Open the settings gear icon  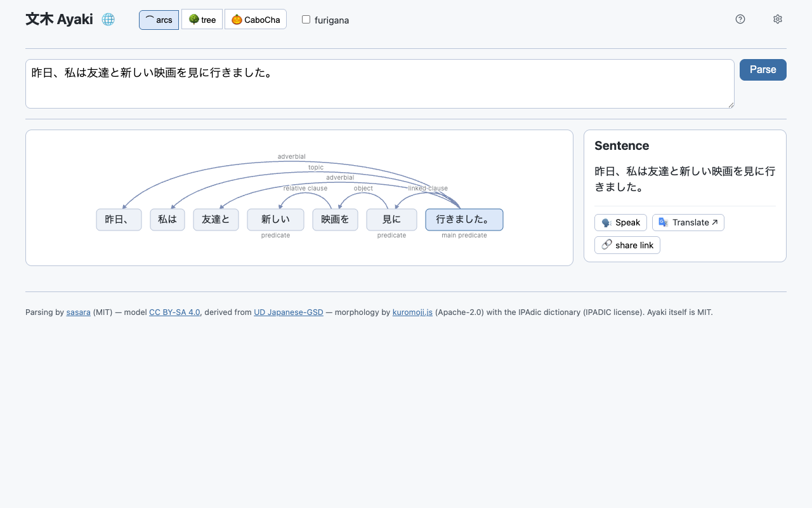[x=778, y=19]
